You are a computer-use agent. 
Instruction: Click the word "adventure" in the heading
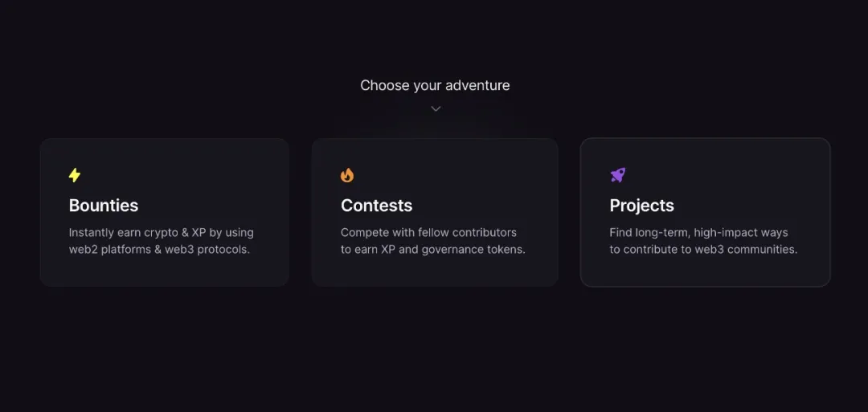[477, 85]
